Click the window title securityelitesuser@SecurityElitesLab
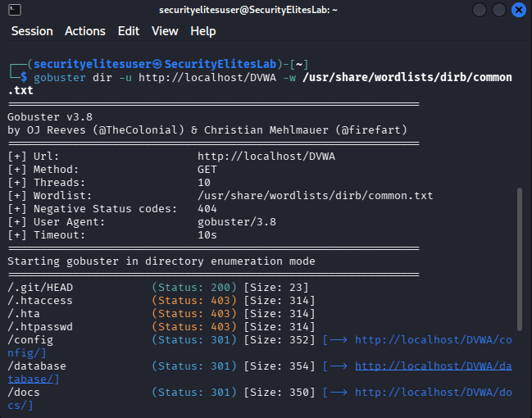 click(x=248, y=10)
